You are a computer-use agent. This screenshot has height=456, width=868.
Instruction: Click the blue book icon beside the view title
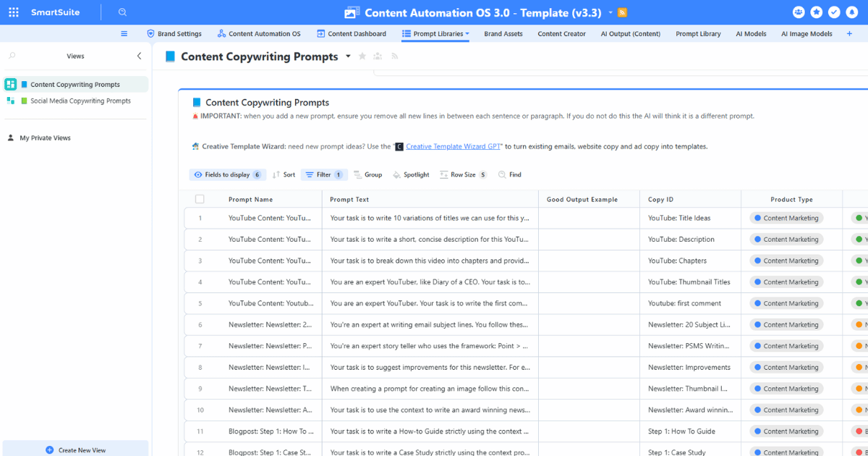pyautogui.click(x=170, y=56)
